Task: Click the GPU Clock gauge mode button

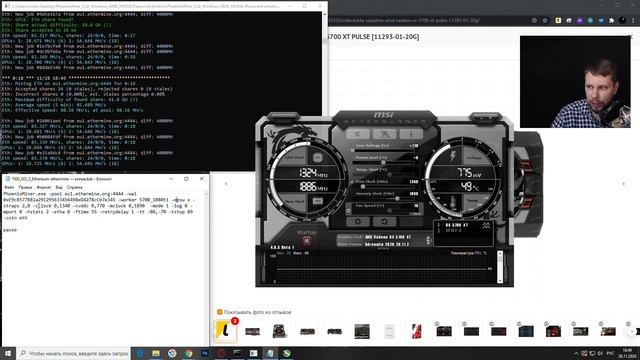Action: pyautogui.click(x=317, y=158)
